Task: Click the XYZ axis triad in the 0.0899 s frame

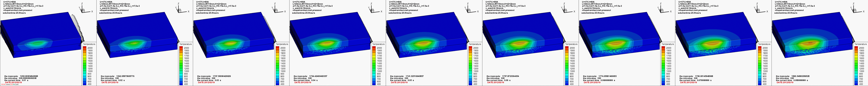Action: (x=856, y=9)
